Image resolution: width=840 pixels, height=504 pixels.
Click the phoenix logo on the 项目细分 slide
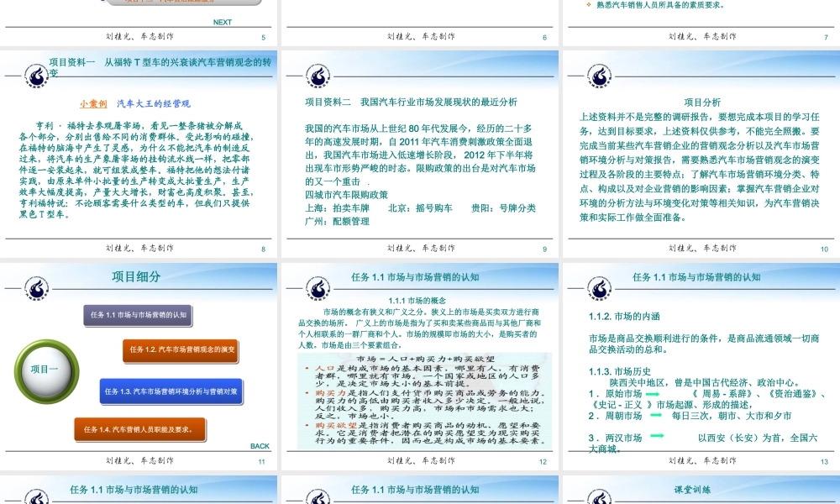(36, 288)
